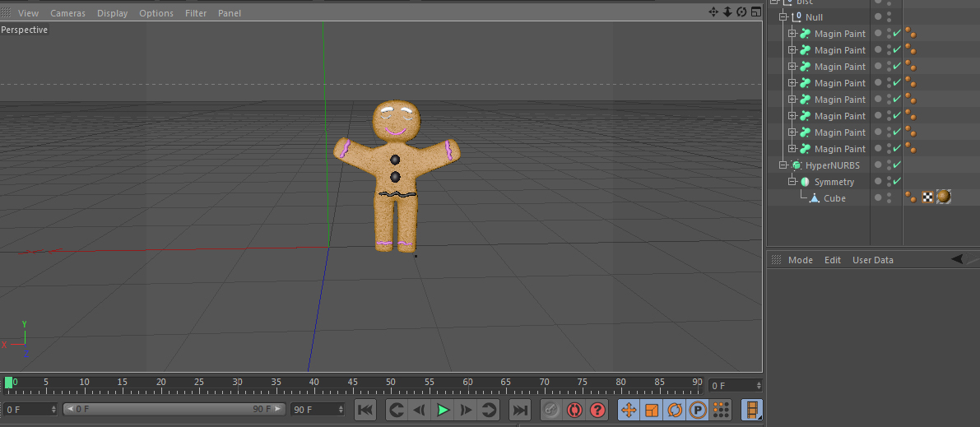Step forward one frame

click(x=467, y=410)
